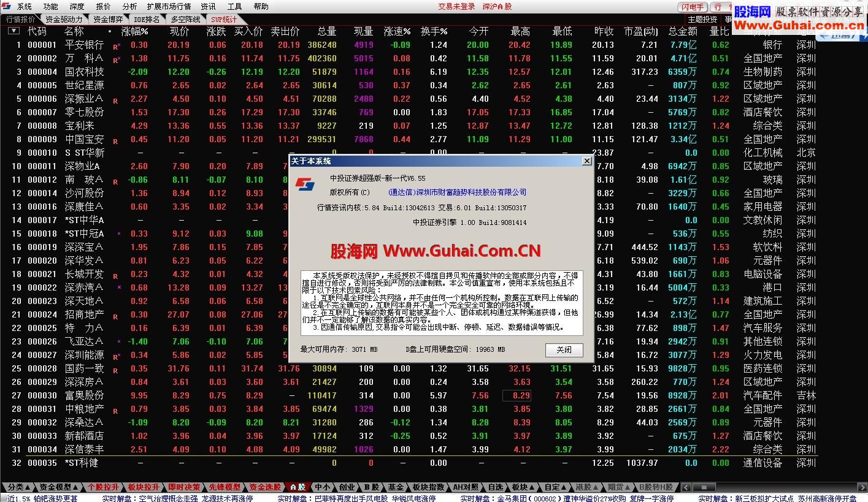Select the A股 bottom tab

[x=298, y=487]
